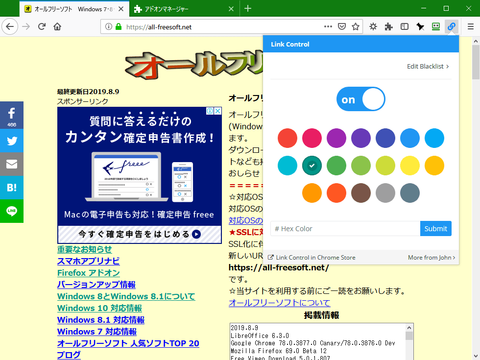Screen dimensions: 480x360
Task: Switch to the オールフリーソフト tab
Action: (73, 9)
